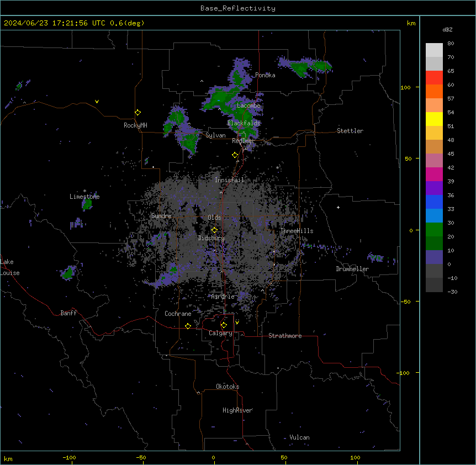Click the RedDeer city label
Image resolution: width=476 pixels, height=465 pixels.
coord(244,141)
